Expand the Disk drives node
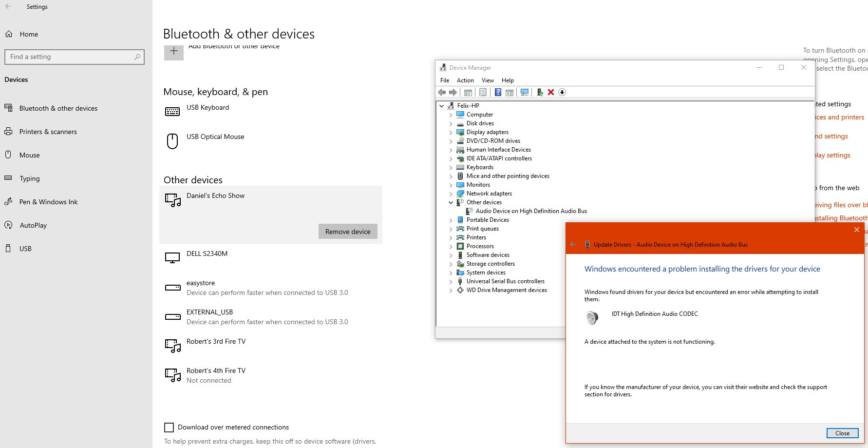 [451, 123]
